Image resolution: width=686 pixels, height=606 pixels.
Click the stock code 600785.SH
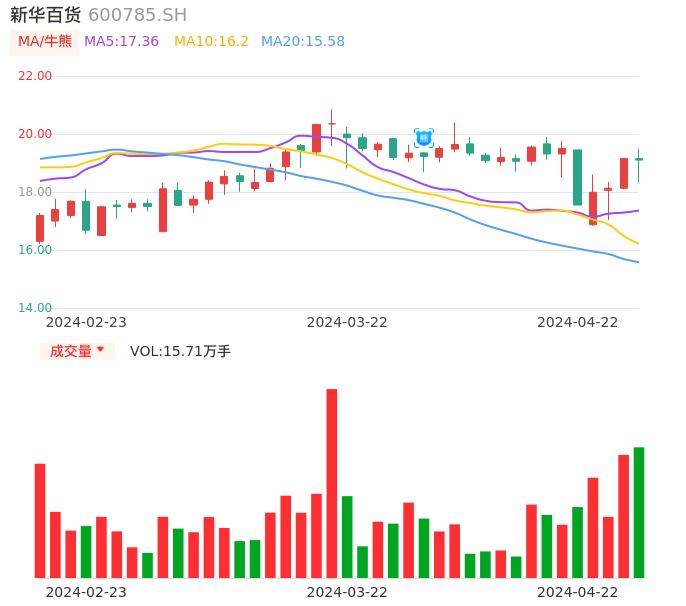tap(137, 15)
